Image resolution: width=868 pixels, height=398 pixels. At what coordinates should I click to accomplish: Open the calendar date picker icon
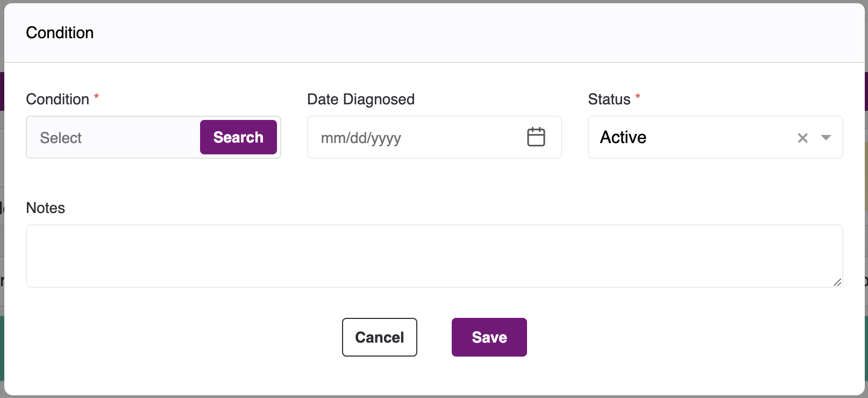click(536, 137)
